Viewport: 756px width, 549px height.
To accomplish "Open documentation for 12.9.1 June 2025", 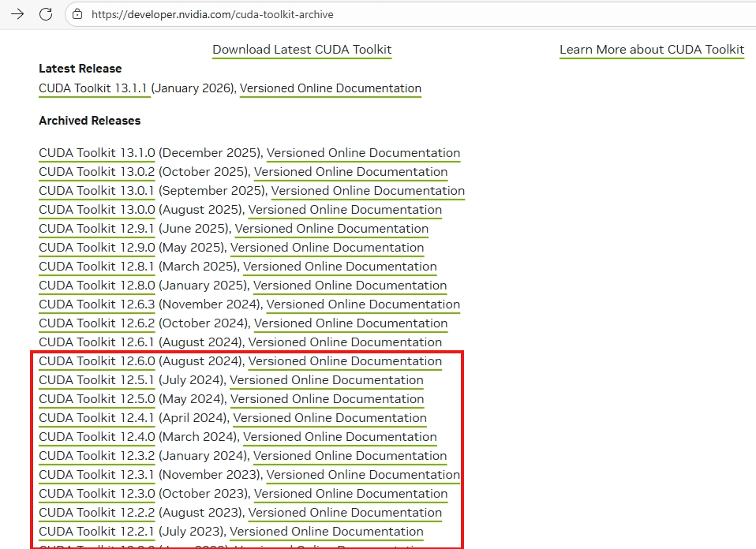I will pos(331,229).
